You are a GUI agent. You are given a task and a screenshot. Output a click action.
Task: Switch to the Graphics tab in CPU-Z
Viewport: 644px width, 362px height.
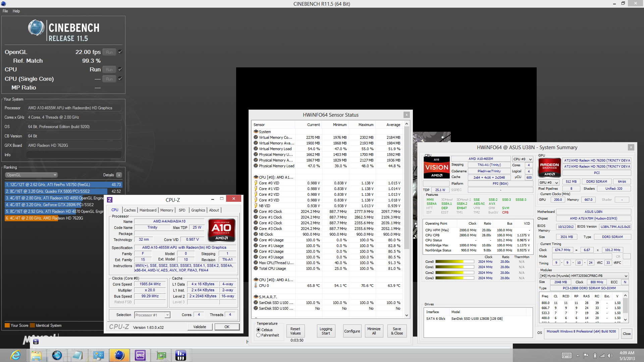tap(198, 210)
